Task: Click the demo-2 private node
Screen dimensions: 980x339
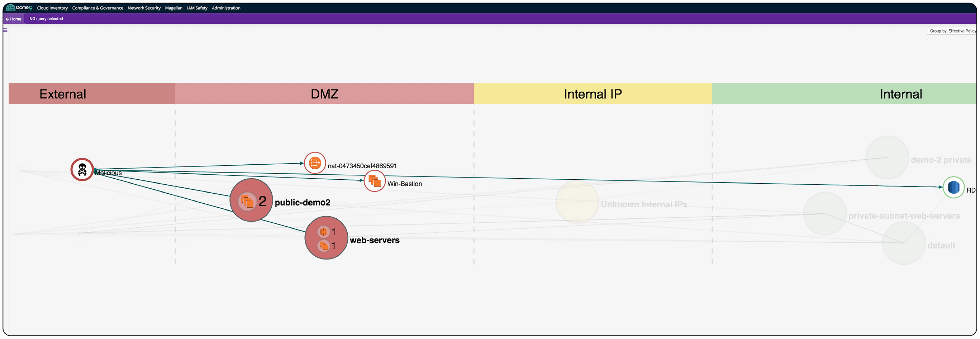Action: tap(887, 158)
